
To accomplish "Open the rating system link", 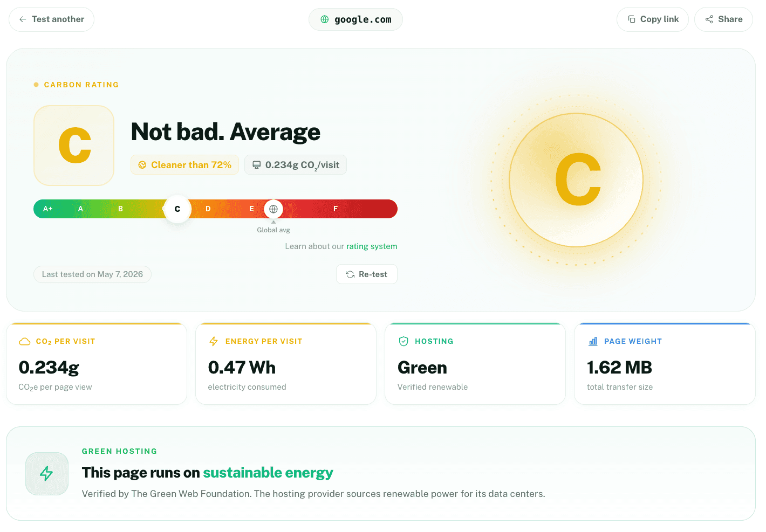I will click(372, 246).
